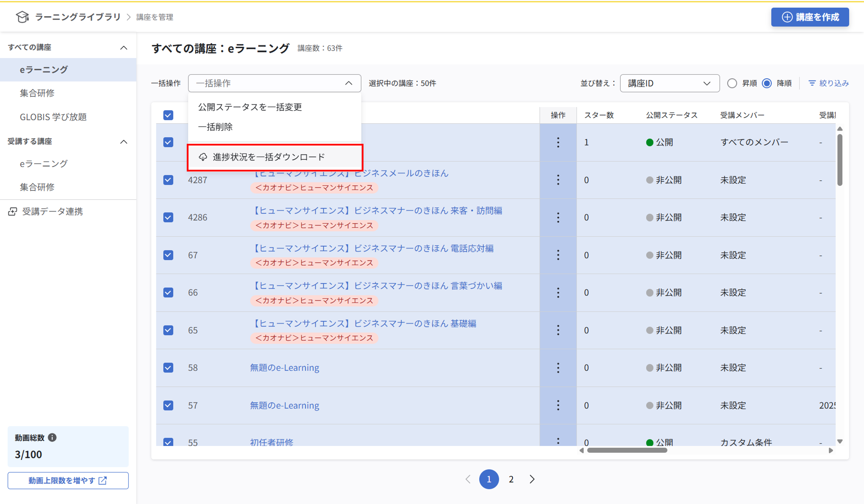Screen dimensions: 864x504
Task: Click the 絞り込み filter link
Action: click(x=828, y=83)
